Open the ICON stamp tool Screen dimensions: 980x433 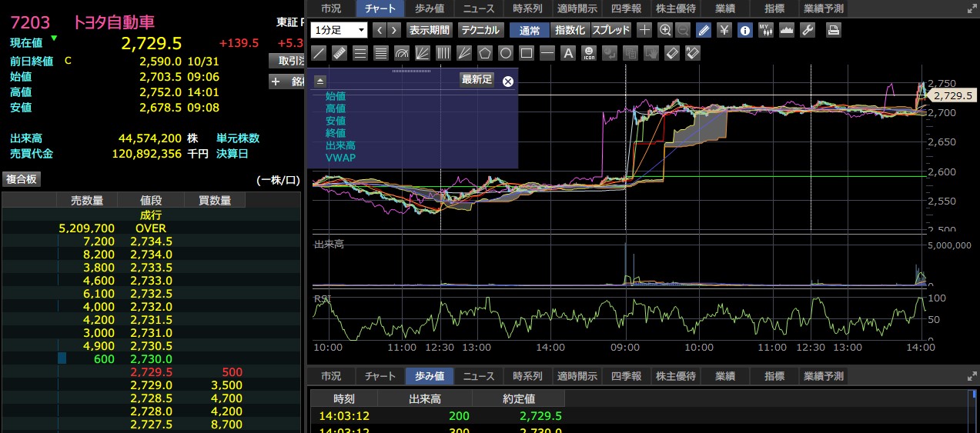coord(589,53)
